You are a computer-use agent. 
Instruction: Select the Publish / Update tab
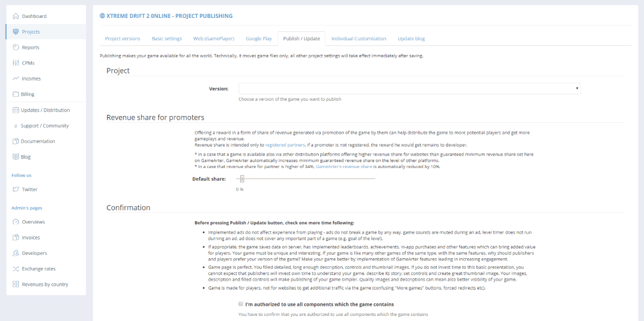(x=301, y=39)
